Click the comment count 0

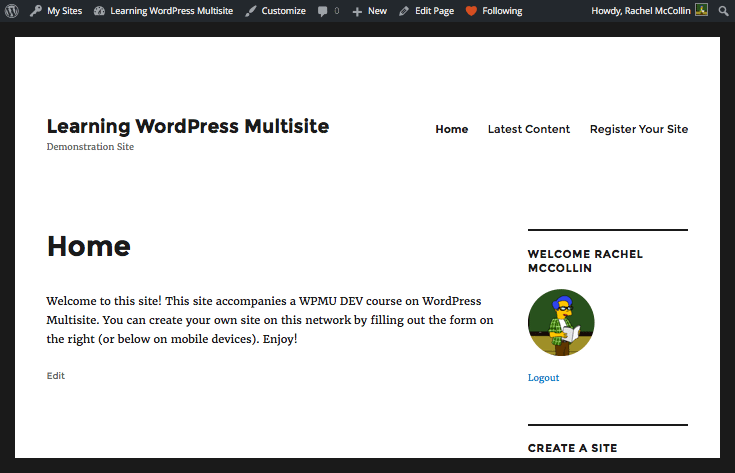tap(337, 11)
